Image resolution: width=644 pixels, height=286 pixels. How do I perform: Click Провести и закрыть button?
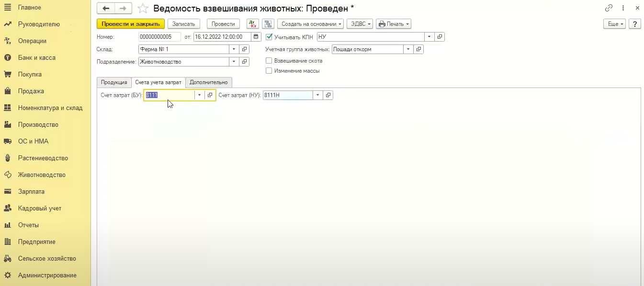coord(131,24)
